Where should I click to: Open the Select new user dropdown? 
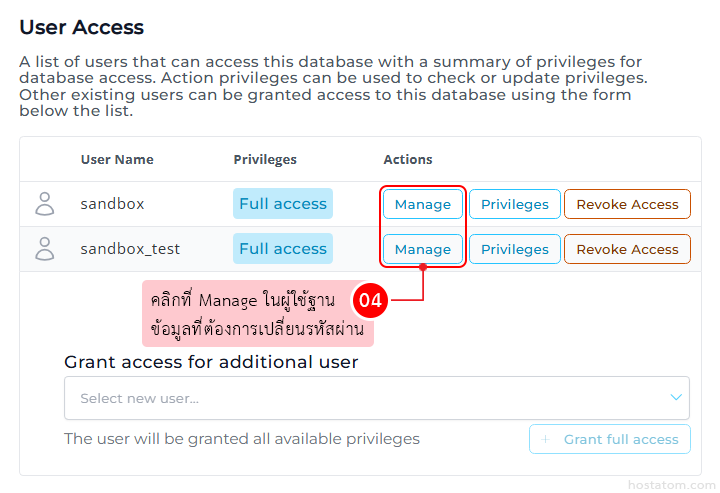[x=360, y=398]
